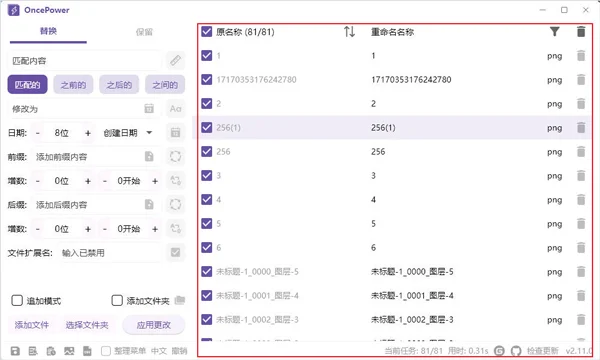
Task: Click the 匹配内容 input field
Action: coord(85,60)
